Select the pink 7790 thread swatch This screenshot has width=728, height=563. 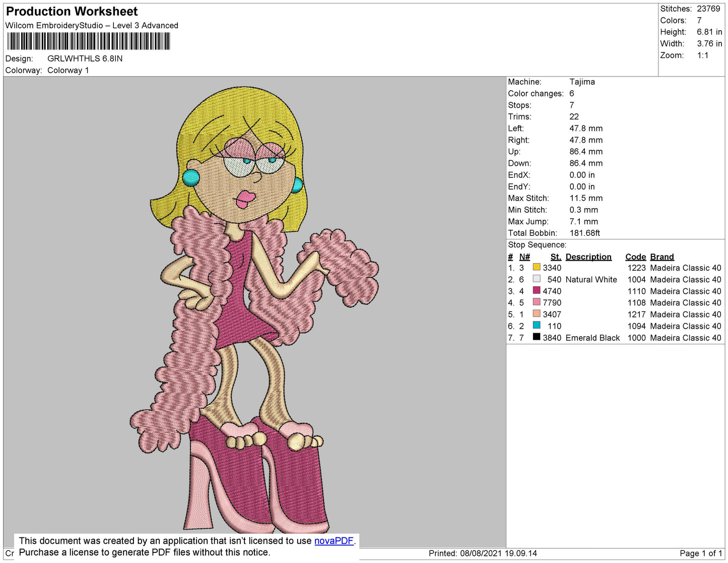point(537,302)
